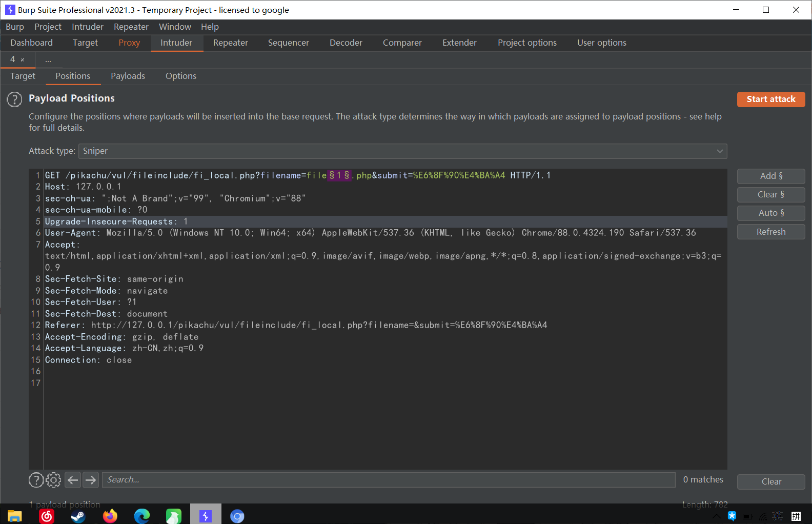This screenshot has height=524, width=812.
Task: Click the §1§ payload marker in request
Action: (x=339, y=175)
